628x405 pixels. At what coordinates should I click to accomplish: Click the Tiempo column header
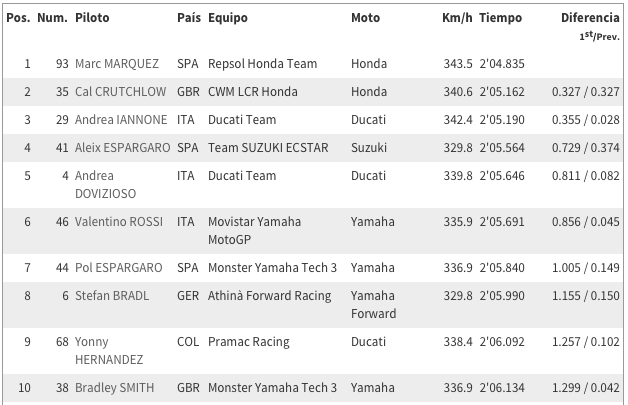[x=501, y=18]
